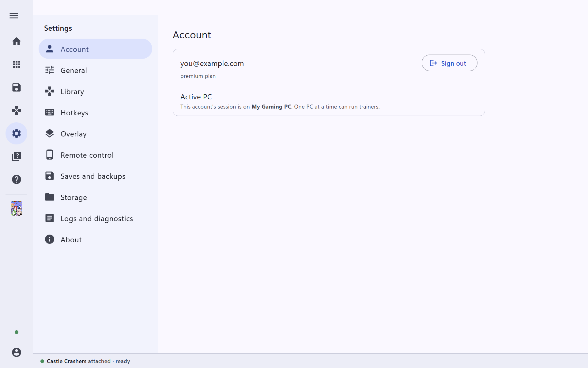Open General settings
Viewport: 588px width, 368px height.
pos(95,70)
